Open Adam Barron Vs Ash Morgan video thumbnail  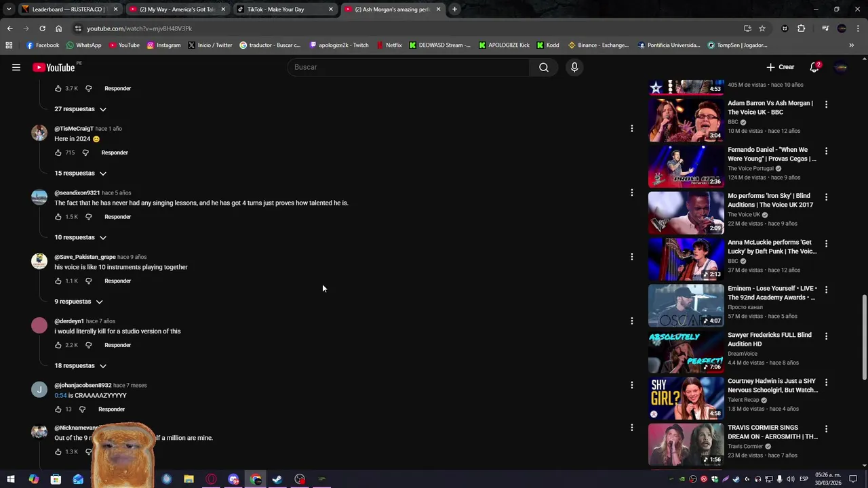tap(686, 120)
